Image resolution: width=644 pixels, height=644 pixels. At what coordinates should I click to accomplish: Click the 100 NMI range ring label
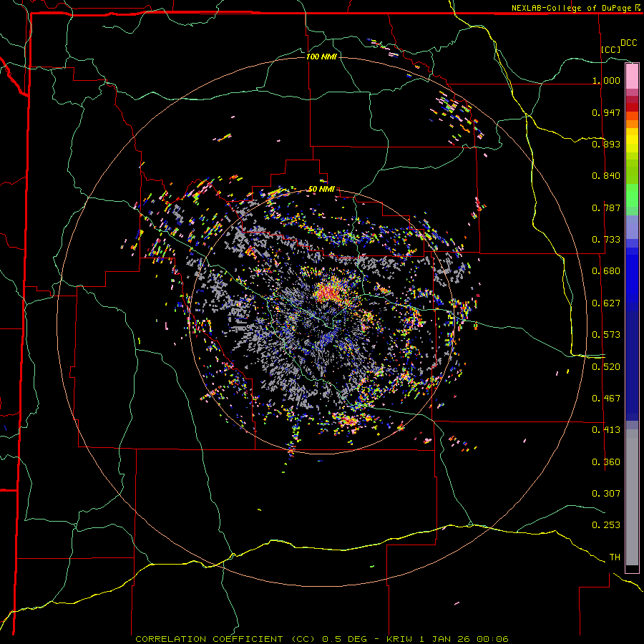[x=321, y=57]
